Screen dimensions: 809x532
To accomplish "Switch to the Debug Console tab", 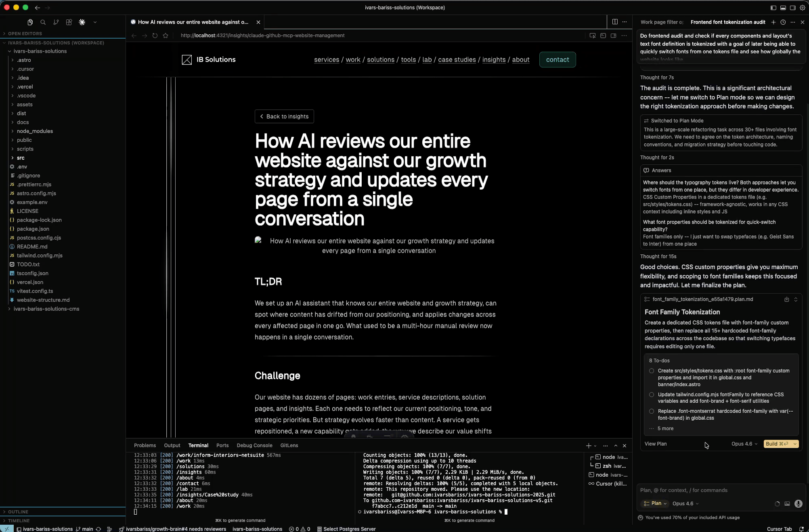I will tap(254, 445).
